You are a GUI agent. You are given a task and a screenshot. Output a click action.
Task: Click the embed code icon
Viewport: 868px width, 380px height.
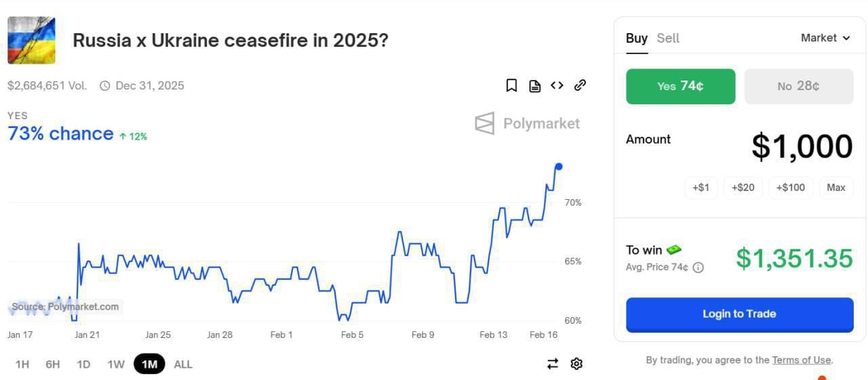[x=557, y=85]
